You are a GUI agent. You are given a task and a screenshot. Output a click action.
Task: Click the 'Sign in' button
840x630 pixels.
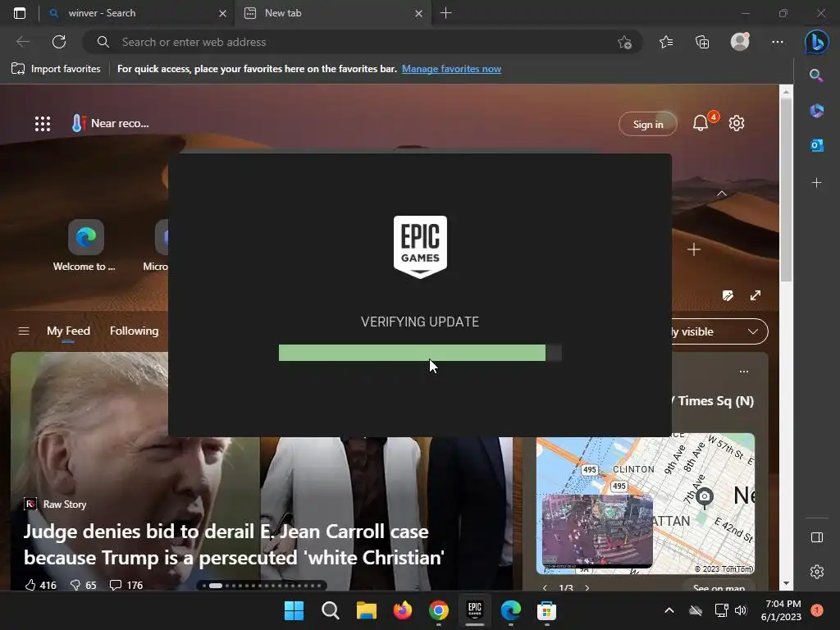tap(648, 125)
